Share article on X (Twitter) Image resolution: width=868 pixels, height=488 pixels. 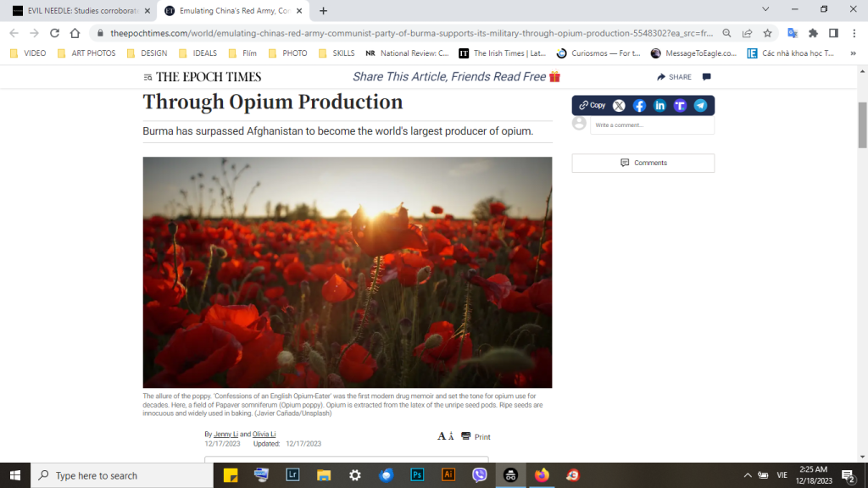[x=619, y=106]
